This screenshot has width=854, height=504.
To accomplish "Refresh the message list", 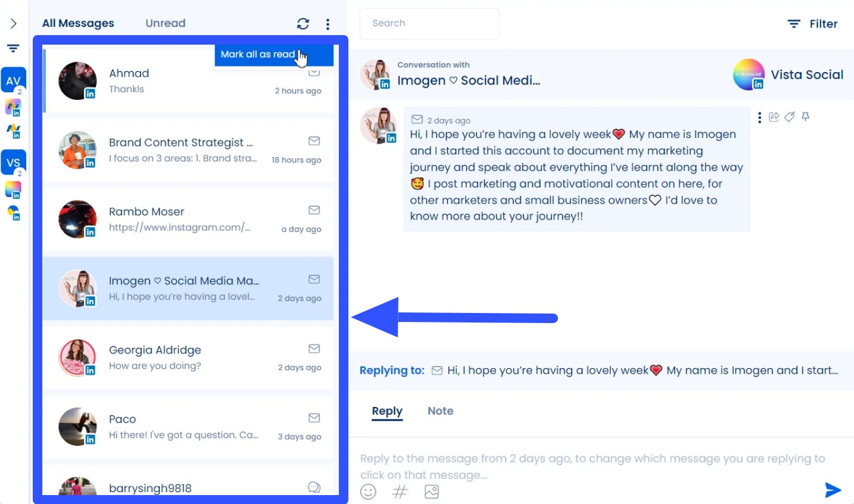I will point(303,23).
